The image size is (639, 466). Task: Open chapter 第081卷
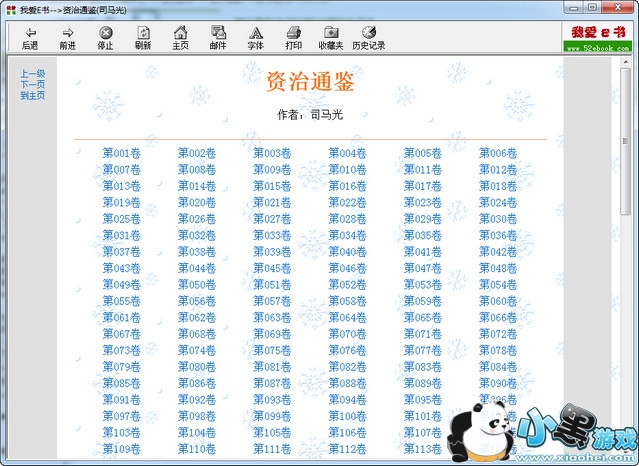[272, 367]
